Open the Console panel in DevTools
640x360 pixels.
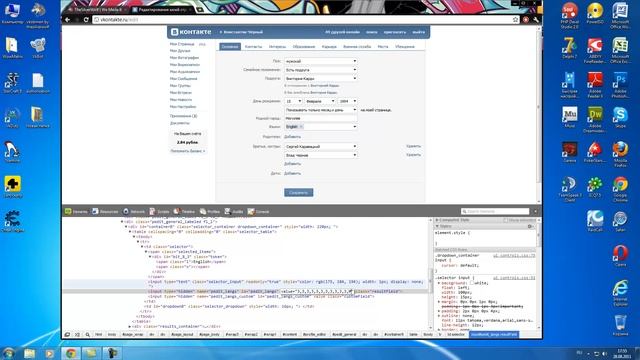click(258, 211)
